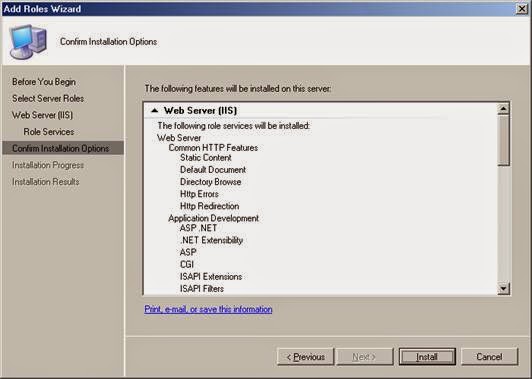This screenshot has height=379, width=532.
Task: Open Role Services step
Action: click(49, 132)
